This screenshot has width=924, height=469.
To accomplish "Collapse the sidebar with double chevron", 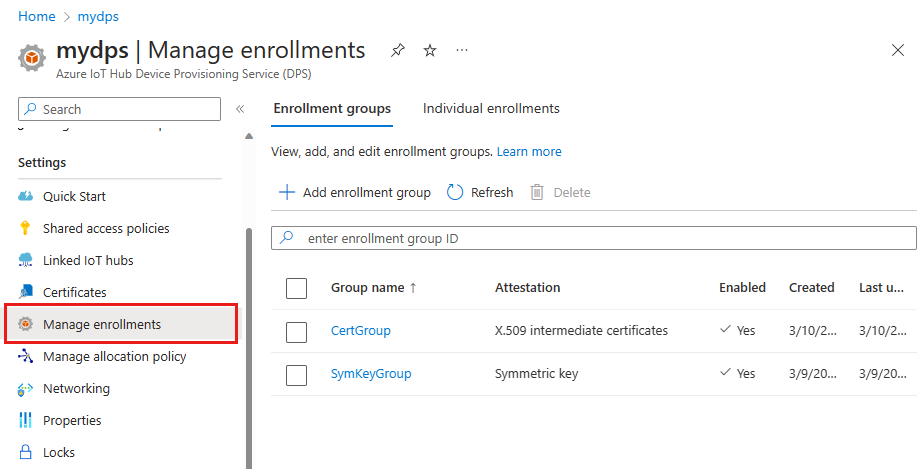I will click(240, 109).
